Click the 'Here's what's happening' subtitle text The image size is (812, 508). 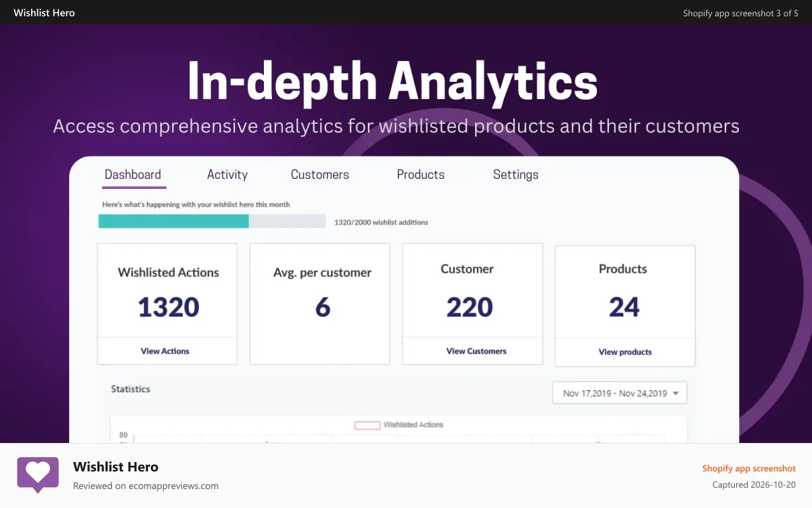point(196,204)
